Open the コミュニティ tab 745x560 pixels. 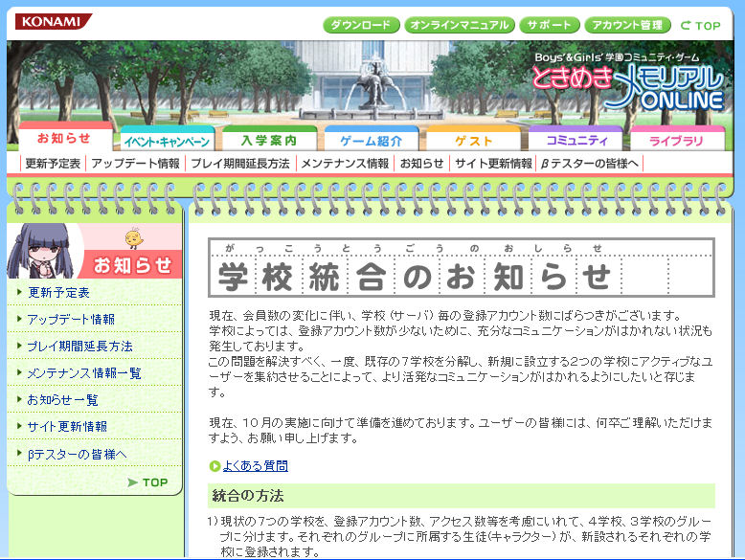(576, 140)
